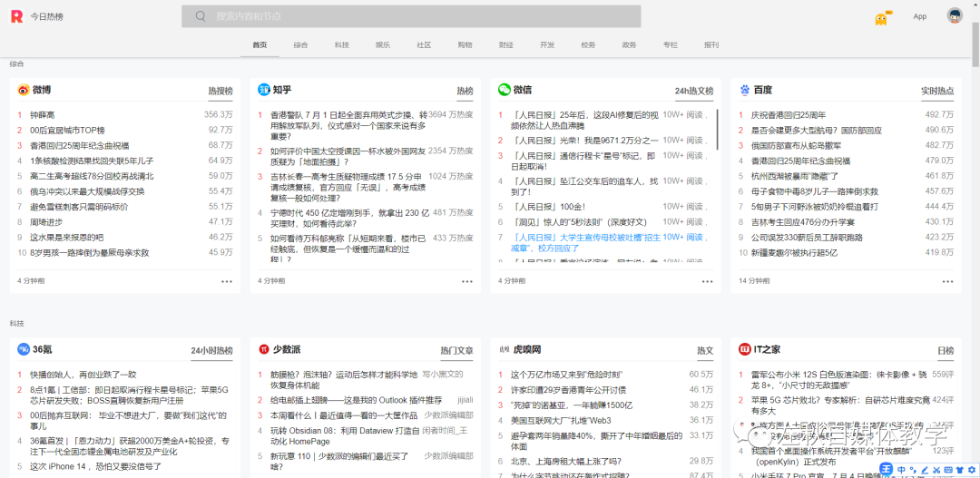Click the 百度 card title
The height and width of the screenshot is (478, 980).
point(762,90)
